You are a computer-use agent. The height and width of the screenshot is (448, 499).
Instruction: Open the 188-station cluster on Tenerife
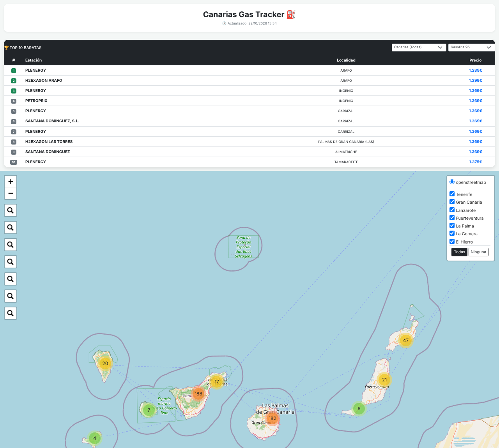[x=198, y=394]
